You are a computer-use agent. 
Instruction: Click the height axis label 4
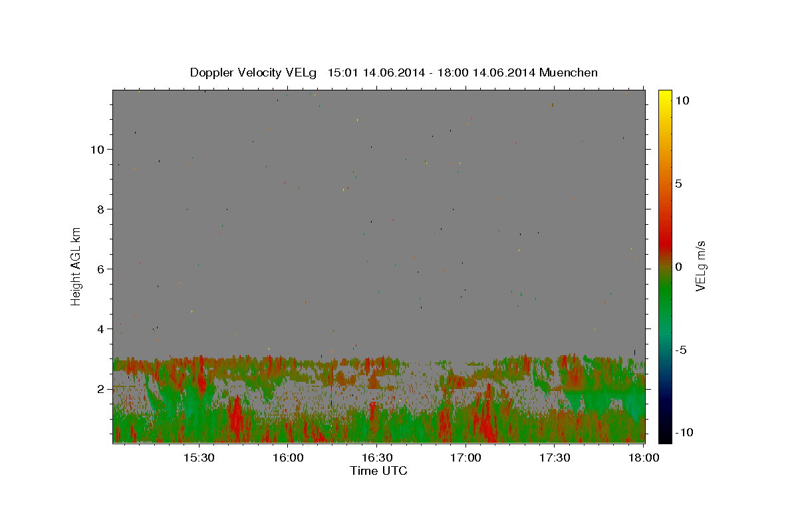tap(100, 329)
